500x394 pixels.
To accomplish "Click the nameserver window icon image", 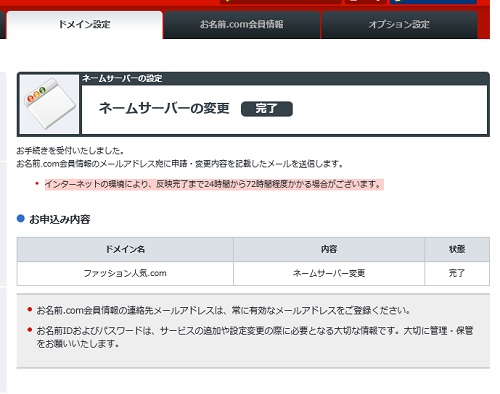I will pyautogui.click(x=49, y=104).
